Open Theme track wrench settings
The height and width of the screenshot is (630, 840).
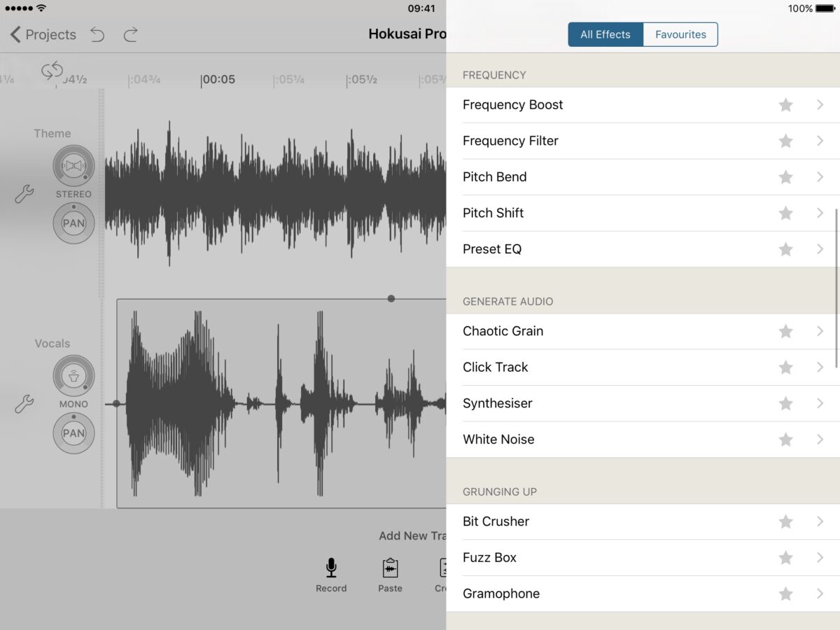coord(24,194)
